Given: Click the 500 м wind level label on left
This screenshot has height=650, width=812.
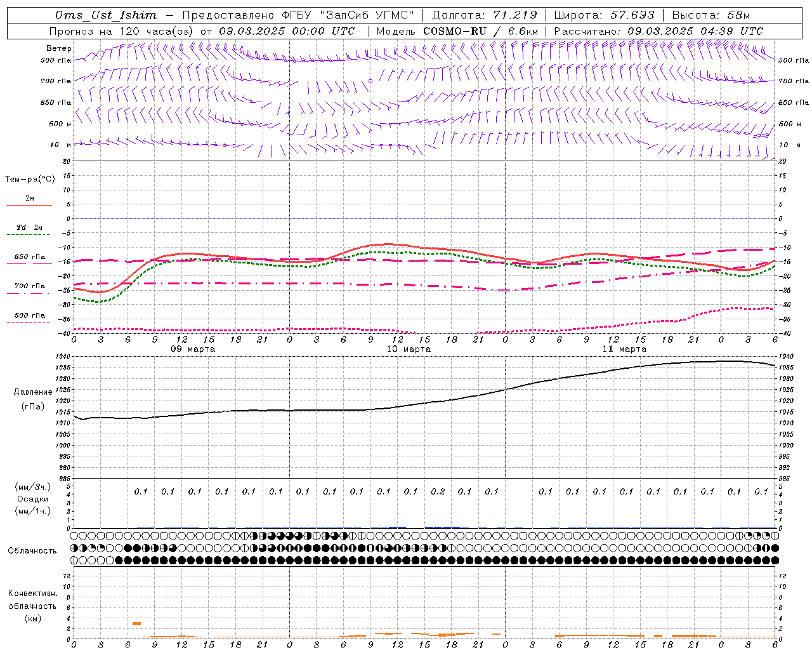Looking at the screenshot, I should pos(60,124).
